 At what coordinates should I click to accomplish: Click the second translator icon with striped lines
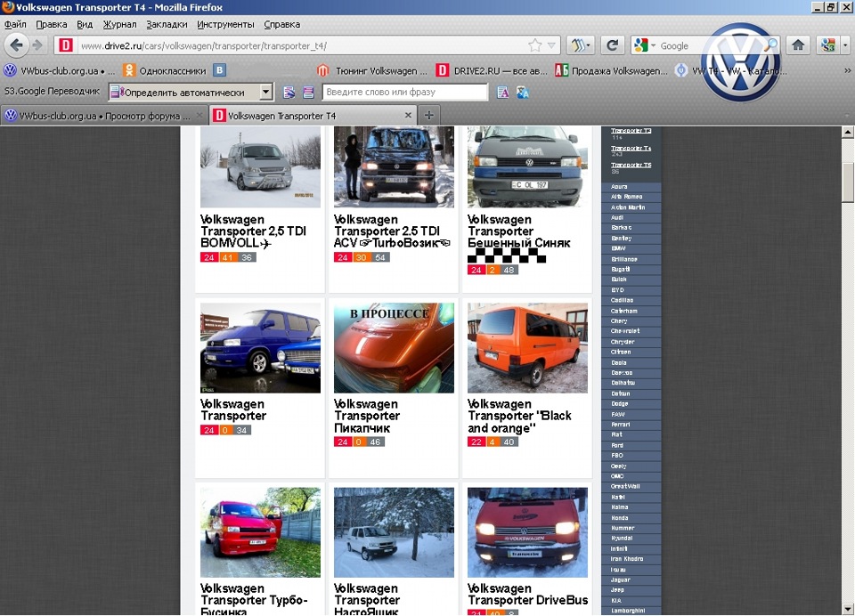[x=308, y=92]
